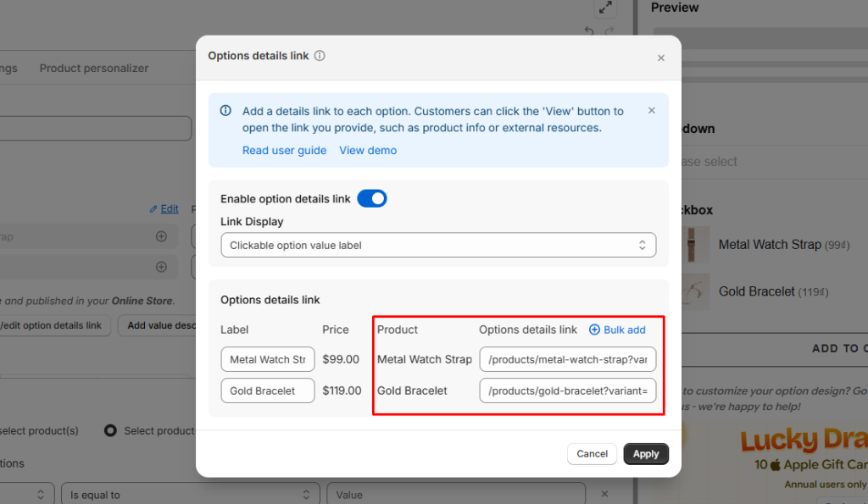Switch to the Product personalizer tab
This screenshot has height=504, width=868.
point(94,69)
